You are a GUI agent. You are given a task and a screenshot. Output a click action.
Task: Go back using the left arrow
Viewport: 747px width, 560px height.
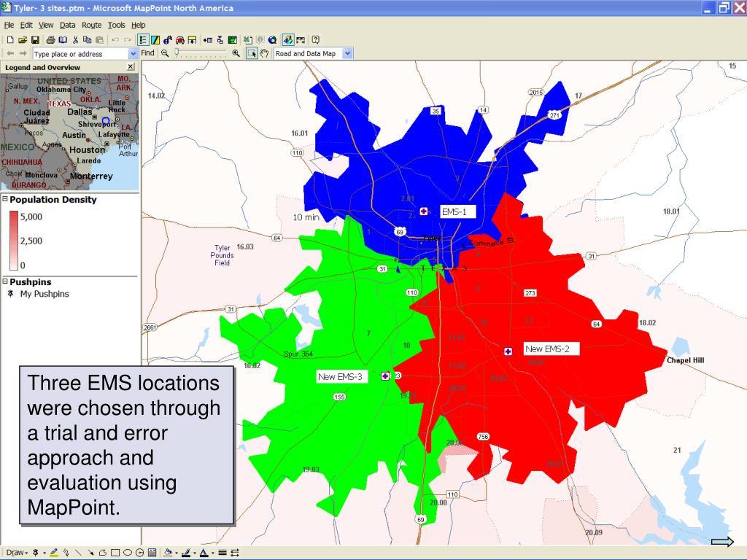coord(10,53)
